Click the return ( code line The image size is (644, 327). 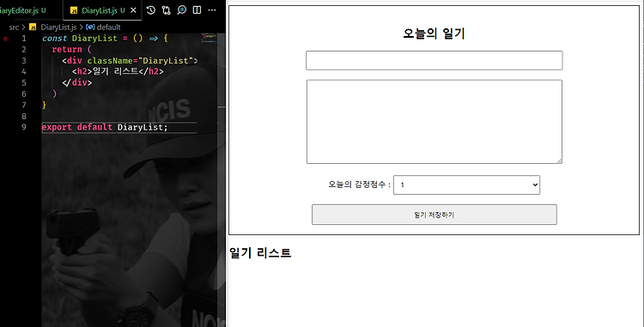[71, 50]
